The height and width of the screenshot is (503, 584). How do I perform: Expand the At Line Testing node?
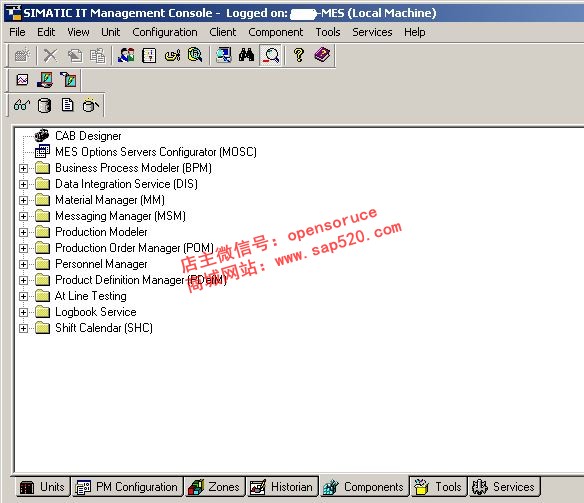pos(23,296)
